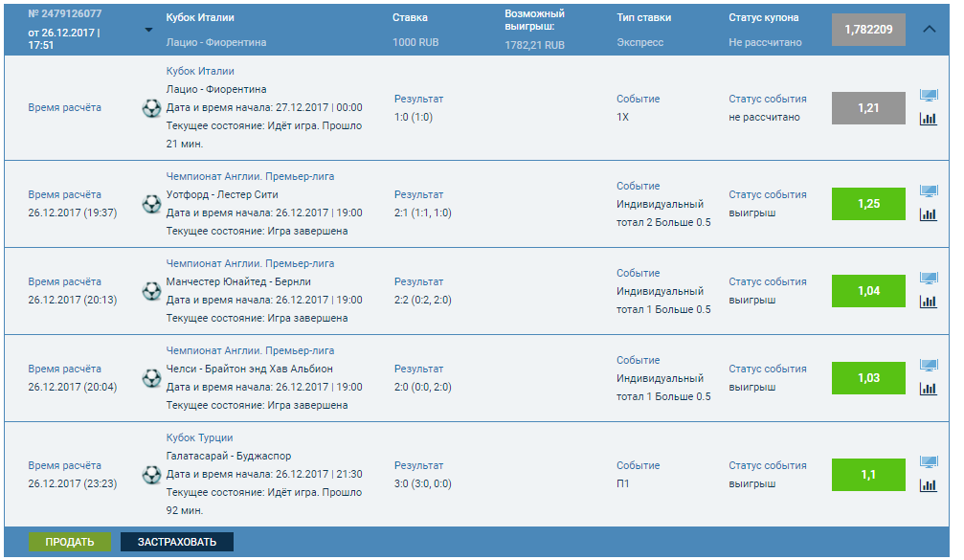Open statistics chart icon for Челси - Брайтон

tap(929, 389)
